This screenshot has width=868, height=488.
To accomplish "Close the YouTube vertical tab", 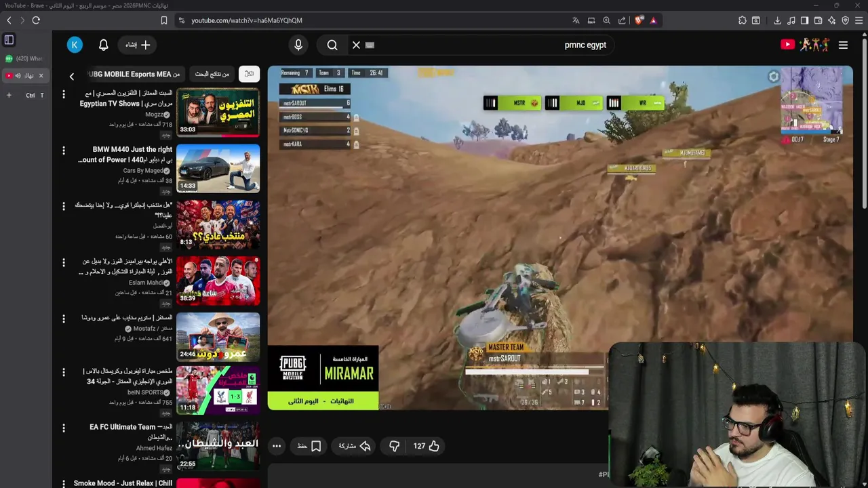I will (41, 76).
